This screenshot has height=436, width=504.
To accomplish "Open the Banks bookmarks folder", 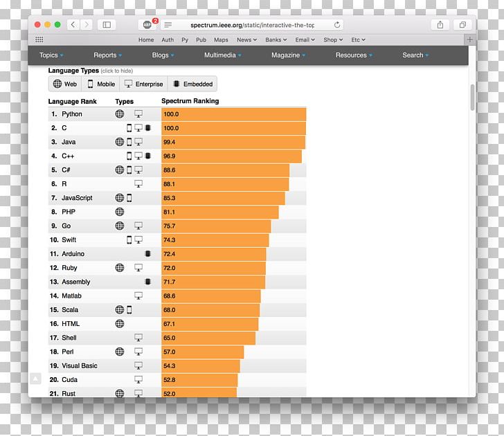I will [276, 40].
